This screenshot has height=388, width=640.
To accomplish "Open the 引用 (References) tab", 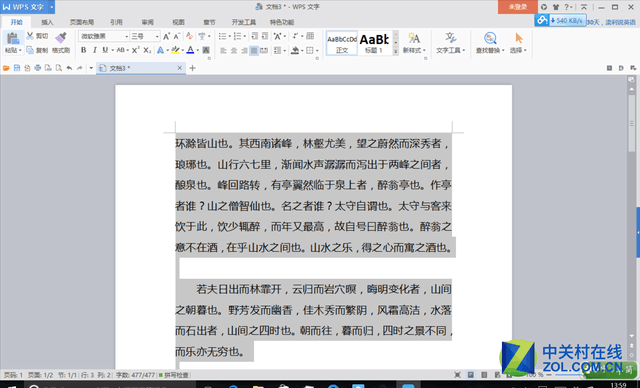I will pos(116,22).
